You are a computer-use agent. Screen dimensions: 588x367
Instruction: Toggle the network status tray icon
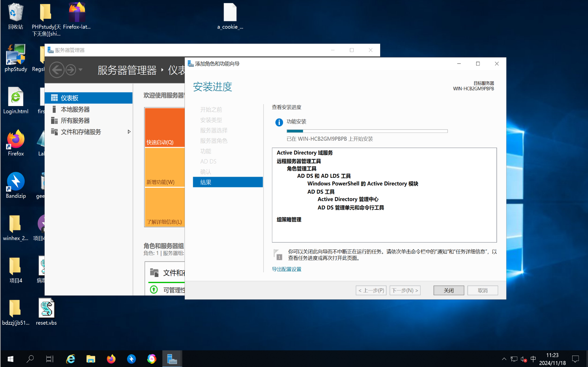pyautogui.click(x=513, y=359)
